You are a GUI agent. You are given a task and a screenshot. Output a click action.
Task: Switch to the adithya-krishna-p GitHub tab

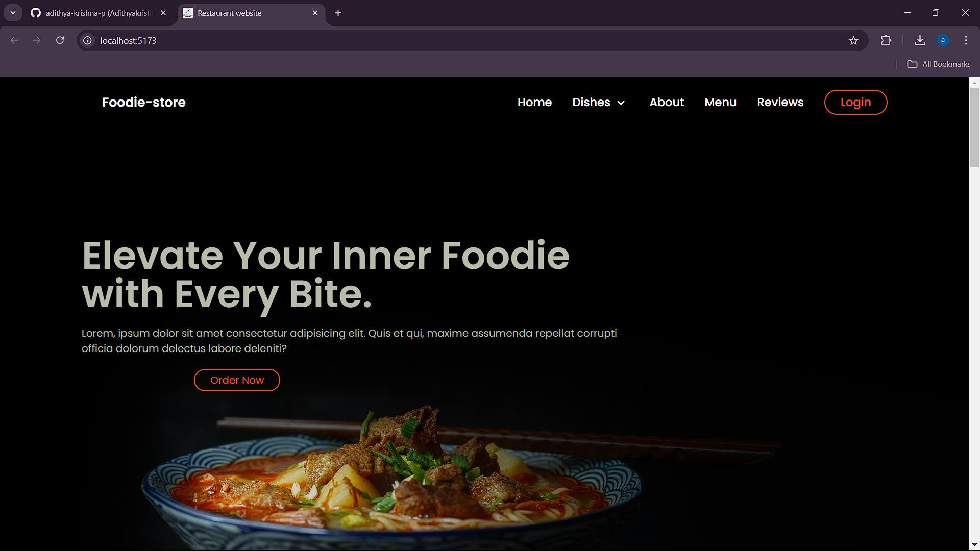tap(98, 13)
